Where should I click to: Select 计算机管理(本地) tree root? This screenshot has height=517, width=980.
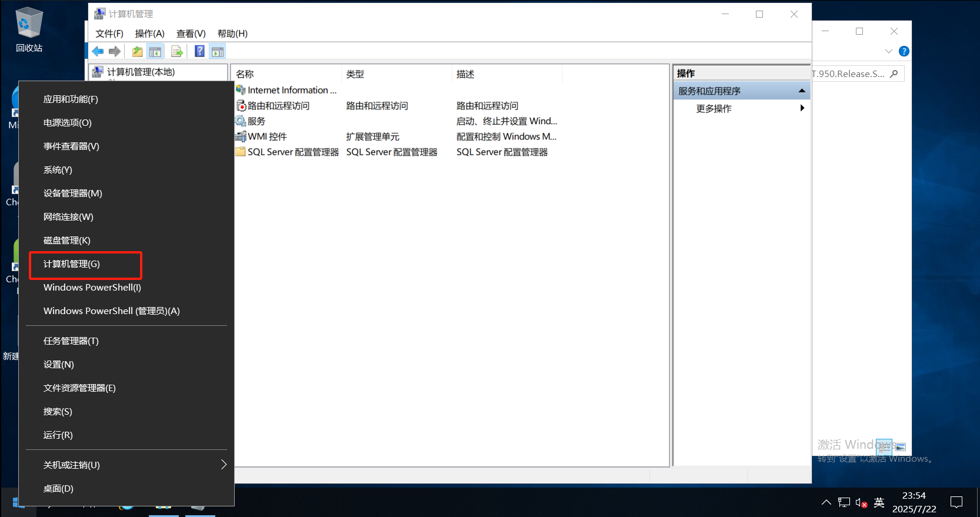(x=141, y=72)
